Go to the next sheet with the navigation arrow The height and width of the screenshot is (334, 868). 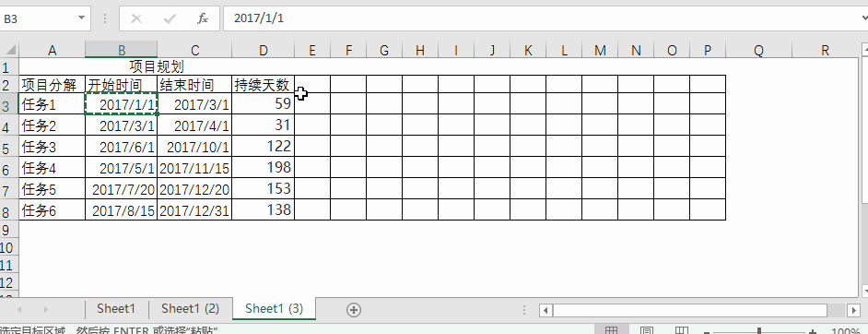coord(46,309)
